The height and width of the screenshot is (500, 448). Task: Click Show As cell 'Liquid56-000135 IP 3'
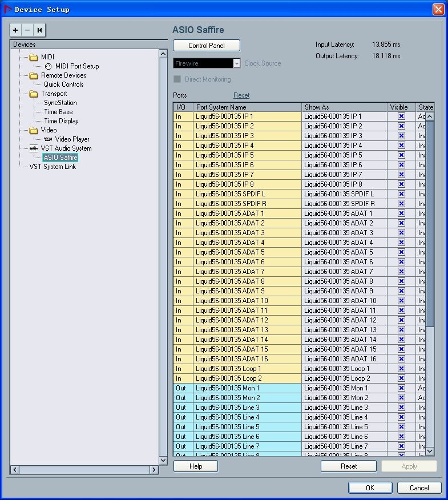coord(344,136)
